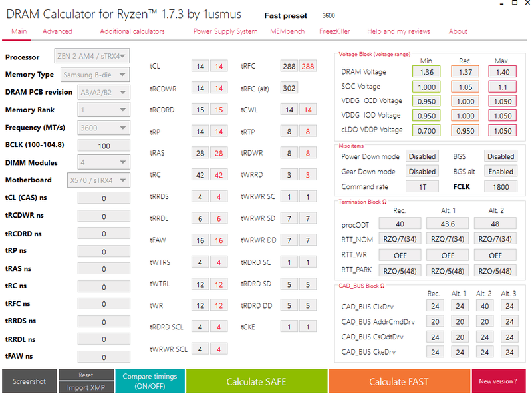Expand the Frequency (MT/s) dropdown
The image size is (532, 398).
tap(104, 128)
